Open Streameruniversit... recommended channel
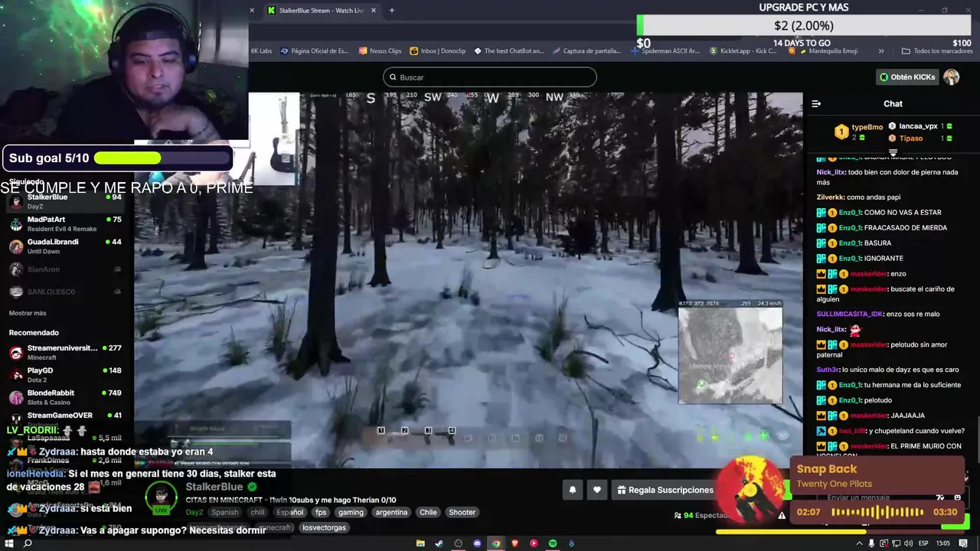Viewport: 980px width, 551px height. 67,353
